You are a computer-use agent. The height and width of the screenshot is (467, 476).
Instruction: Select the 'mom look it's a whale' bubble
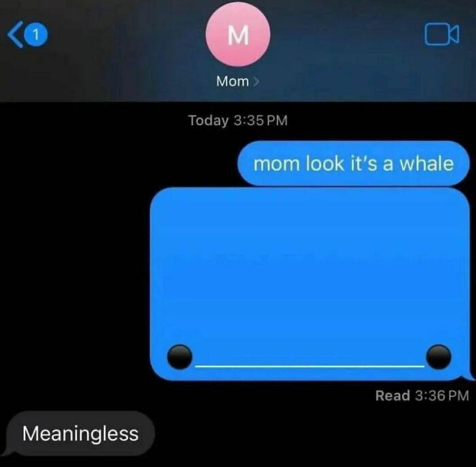point(354,163)
